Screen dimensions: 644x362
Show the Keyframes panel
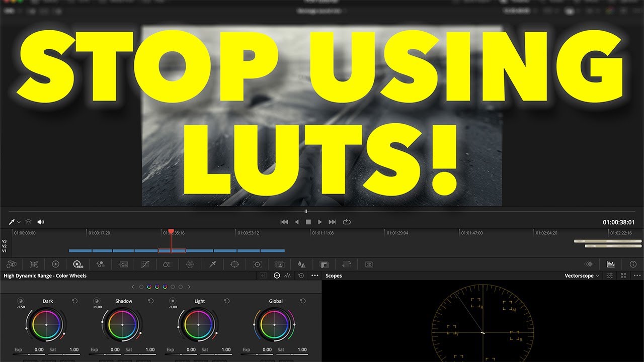[588, 264]
